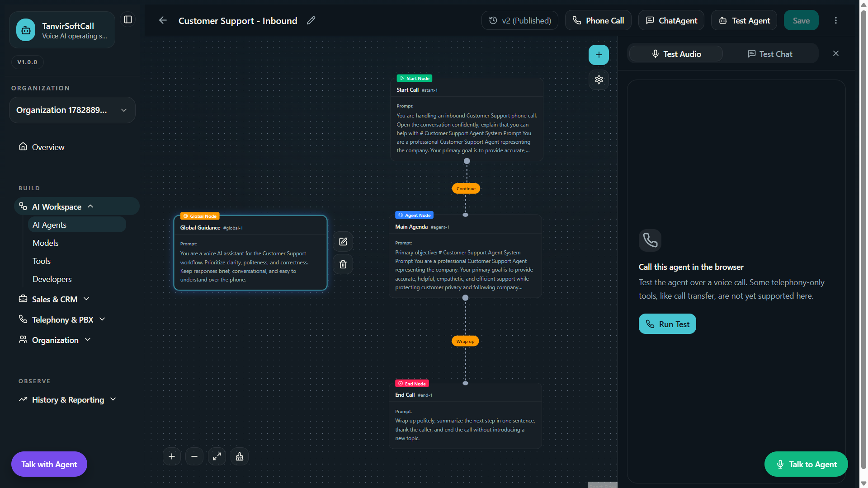Click the TanvirSoftCall robot logo
868x488 pixels.
click(x=26, y=30)
